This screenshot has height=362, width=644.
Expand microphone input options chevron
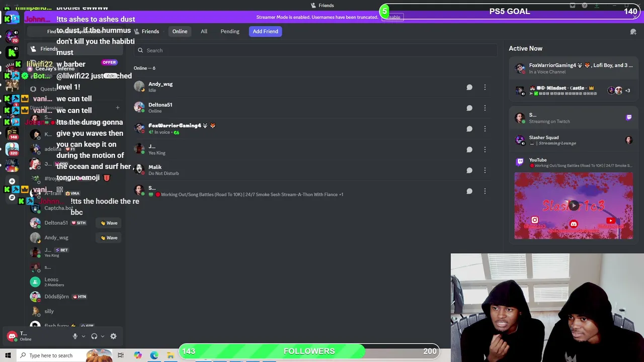(x=84, y=336)
